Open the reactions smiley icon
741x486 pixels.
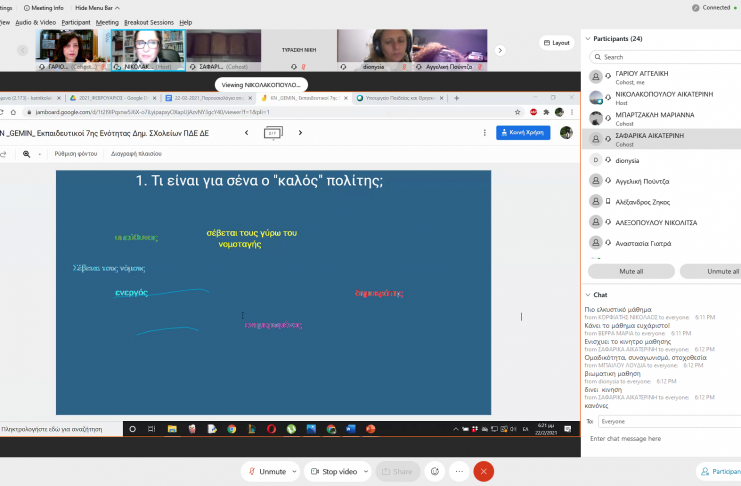click(435, 471)
